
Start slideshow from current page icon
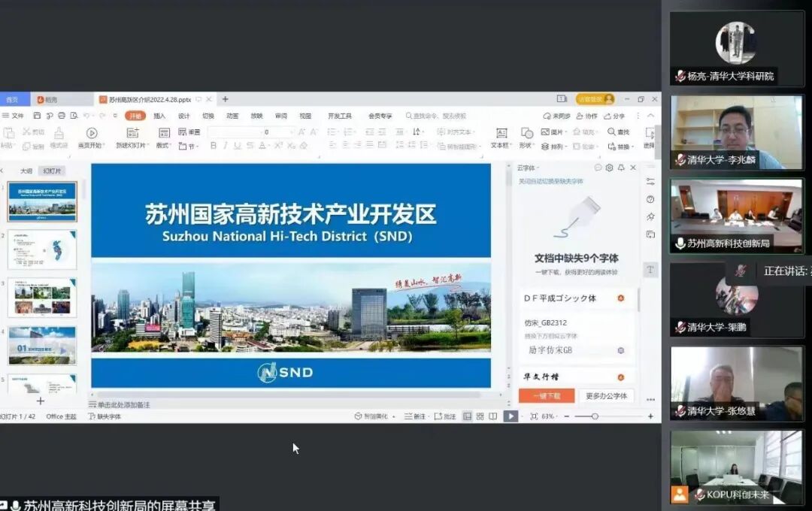(x=92, y=133)
